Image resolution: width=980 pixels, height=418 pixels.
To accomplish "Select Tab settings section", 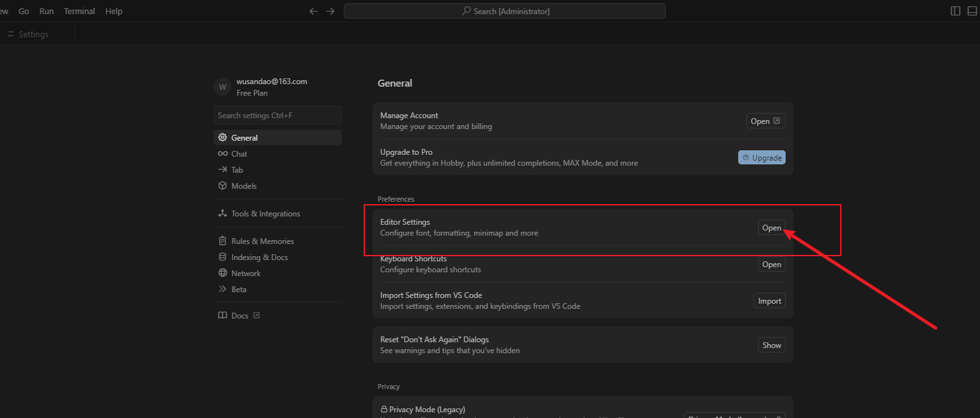I will pos(278,170).
